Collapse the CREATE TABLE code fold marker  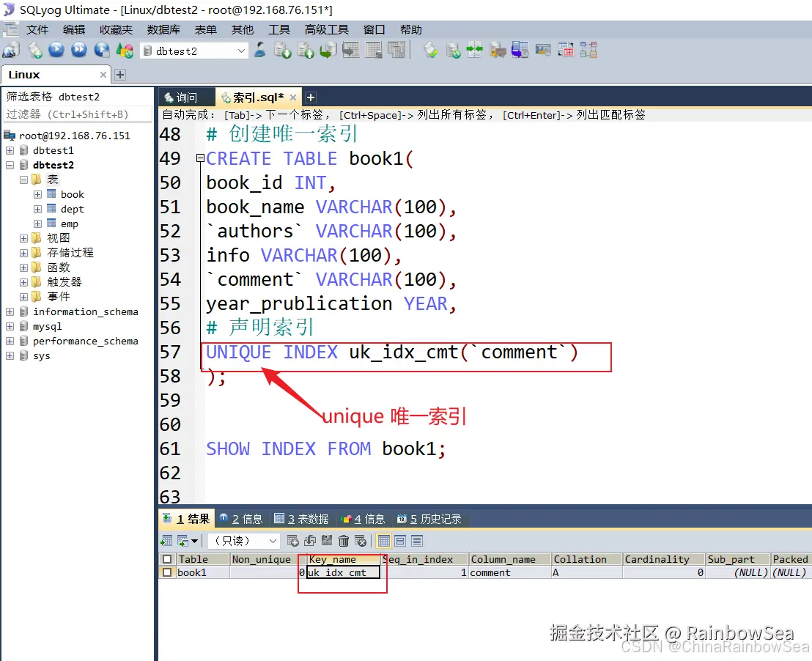point(200,158)
